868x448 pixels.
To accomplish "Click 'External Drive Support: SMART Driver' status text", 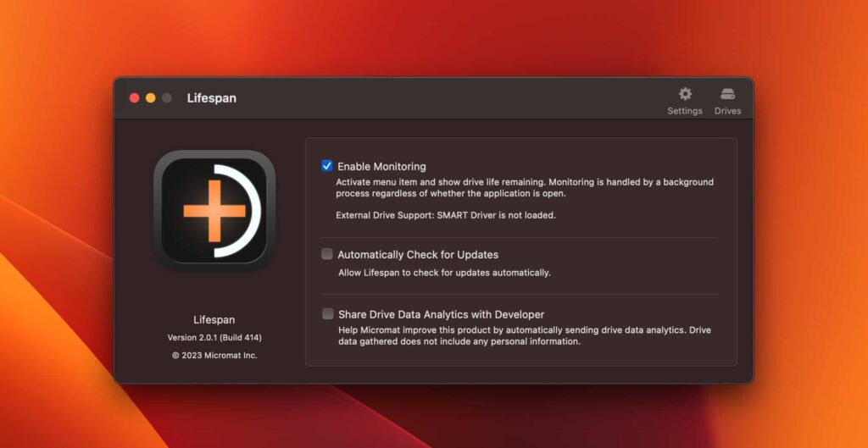I will [446, 215].
